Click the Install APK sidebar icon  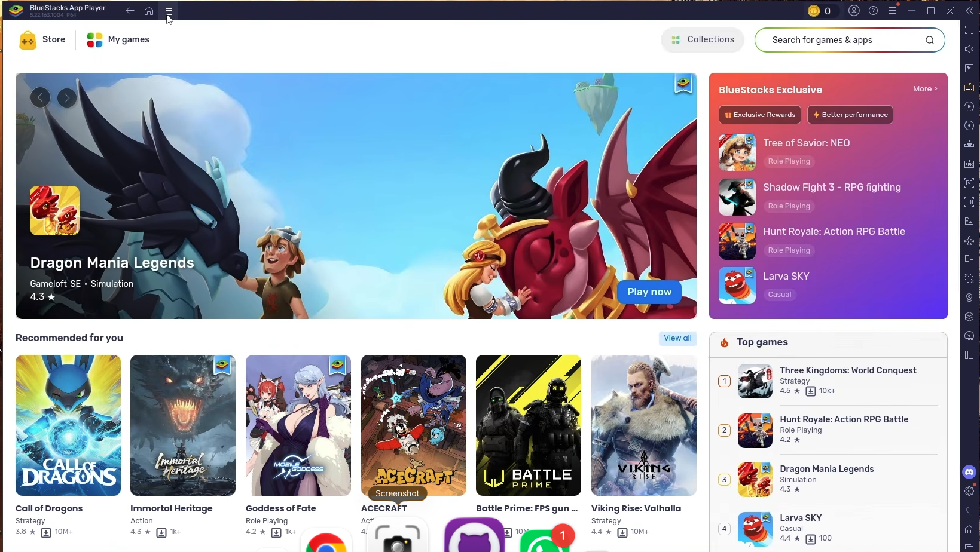(969, 164)
